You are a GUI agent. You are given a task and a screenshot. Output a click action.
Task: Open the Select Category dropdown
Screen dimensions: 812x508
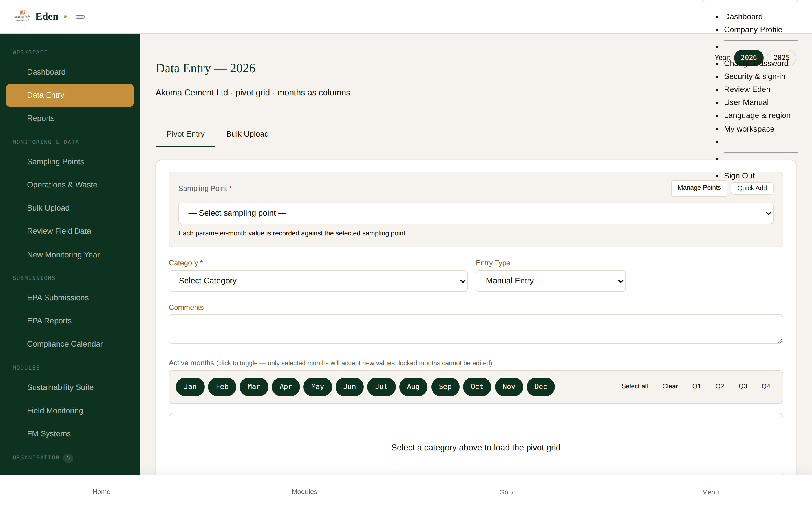pos(318,281)
